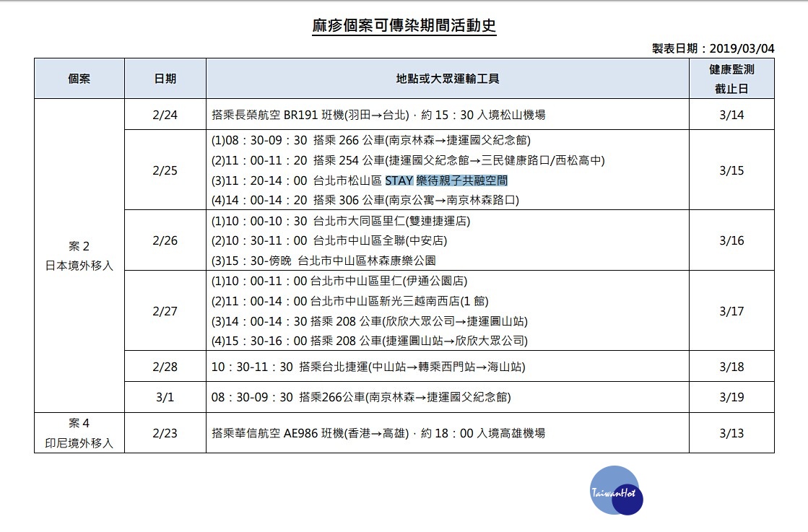The image size is (808, 532).
Task: Click the deadline cell 3/17
Action: point(731,310)
